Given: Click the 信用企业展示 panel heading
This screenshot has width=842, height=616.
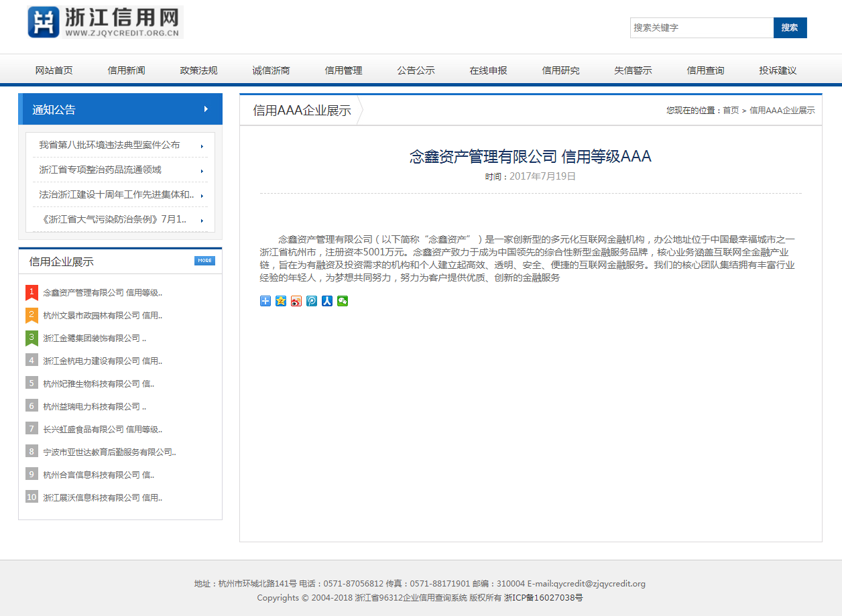Looking at the screenshot, I should coord(62,262).
